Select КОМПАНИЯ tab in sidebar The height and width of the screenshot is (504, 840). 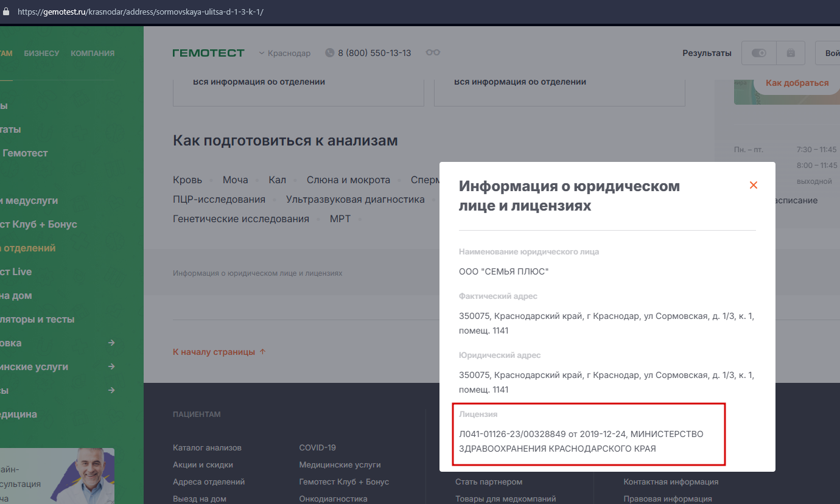tap(93, 54)
